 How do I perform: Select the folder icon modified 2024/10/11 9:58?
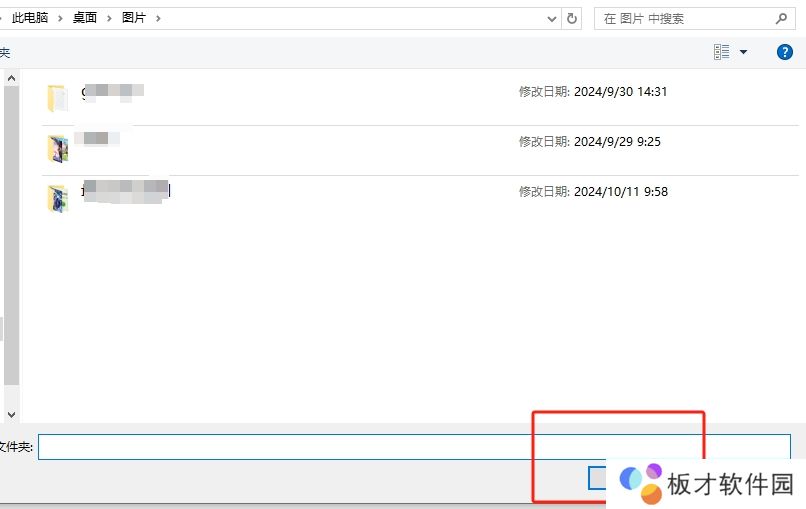point(57,198)
